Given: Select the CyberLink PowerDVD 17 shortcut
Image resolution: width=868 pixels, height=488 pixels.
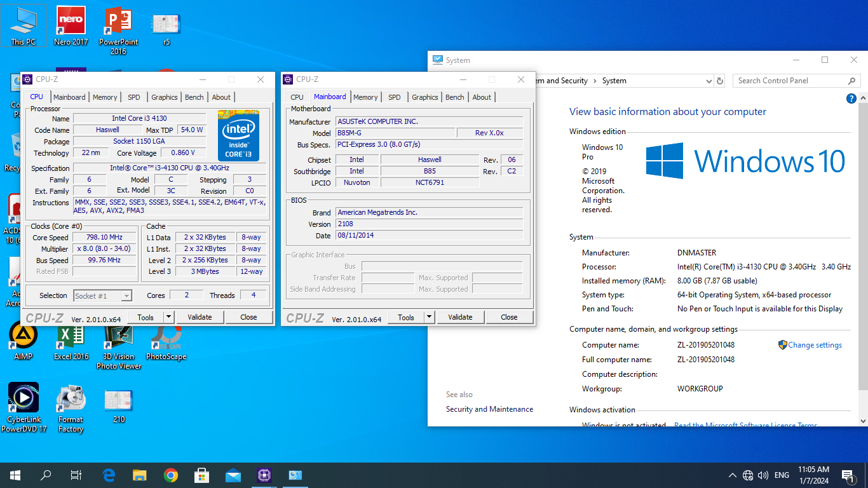Looking at the screenshot, I should point(24,408).
